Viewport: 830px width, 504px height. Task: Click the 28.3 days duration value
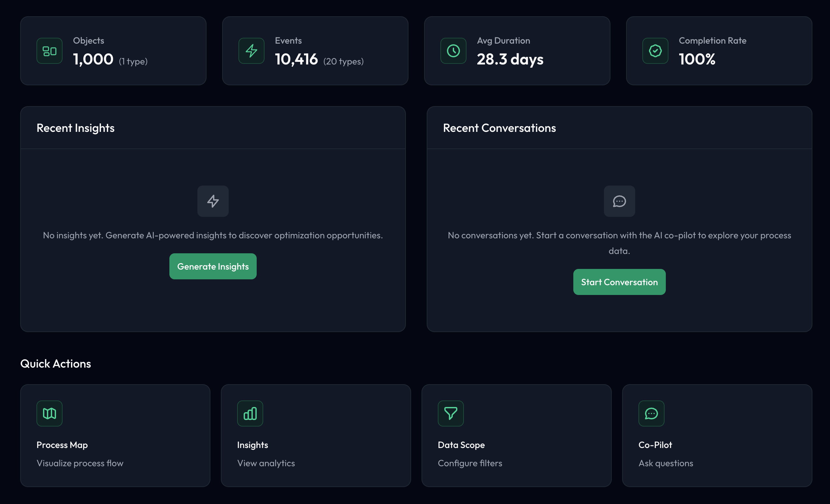[x=510, y=59]
